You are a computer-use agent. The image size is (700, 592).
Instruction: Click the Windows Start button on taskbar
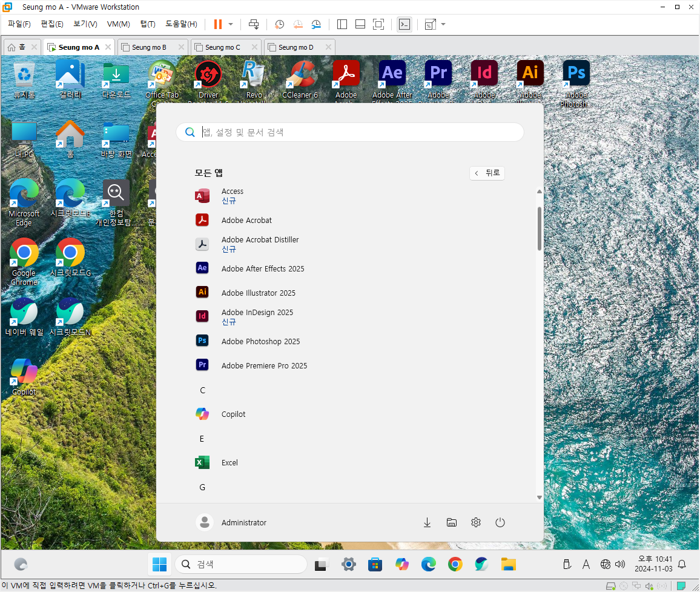coord(159,564)
